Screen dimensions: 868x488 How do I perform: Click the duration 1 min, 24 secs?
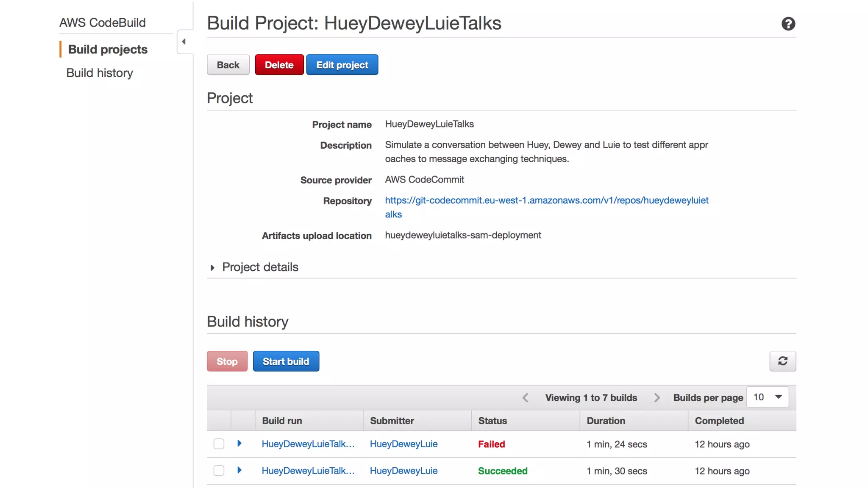pyautogui.click(x=617, y=444)
